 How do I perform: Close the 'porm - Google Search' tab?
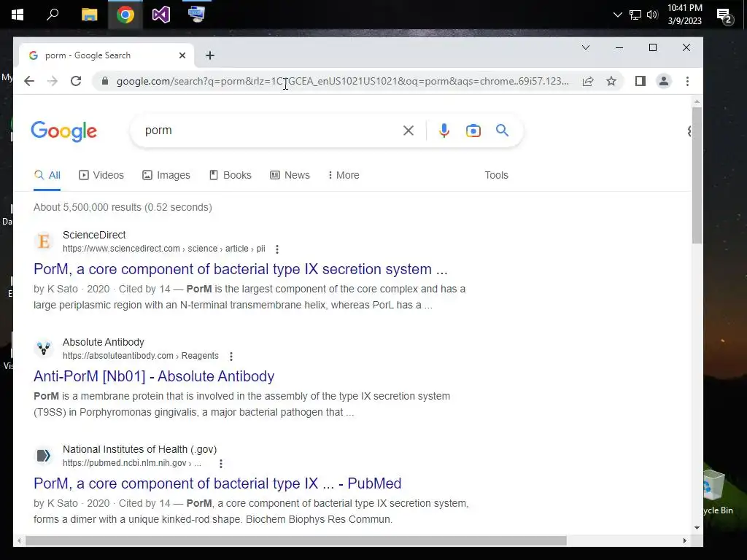coord(182,55)
